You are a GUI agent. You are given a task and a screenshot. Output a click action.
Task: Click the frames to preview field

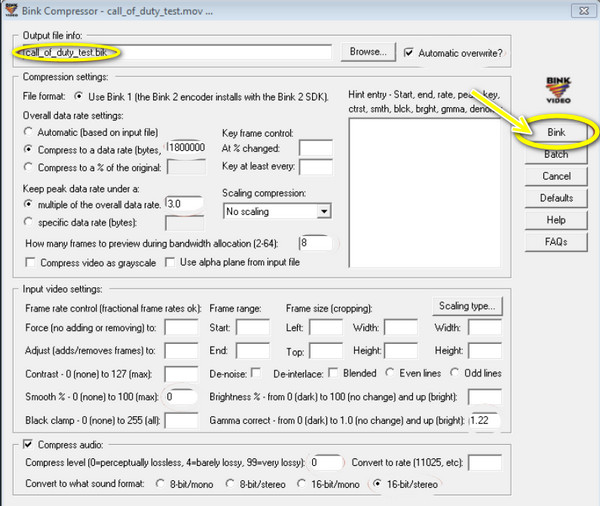tap(316, 243)
